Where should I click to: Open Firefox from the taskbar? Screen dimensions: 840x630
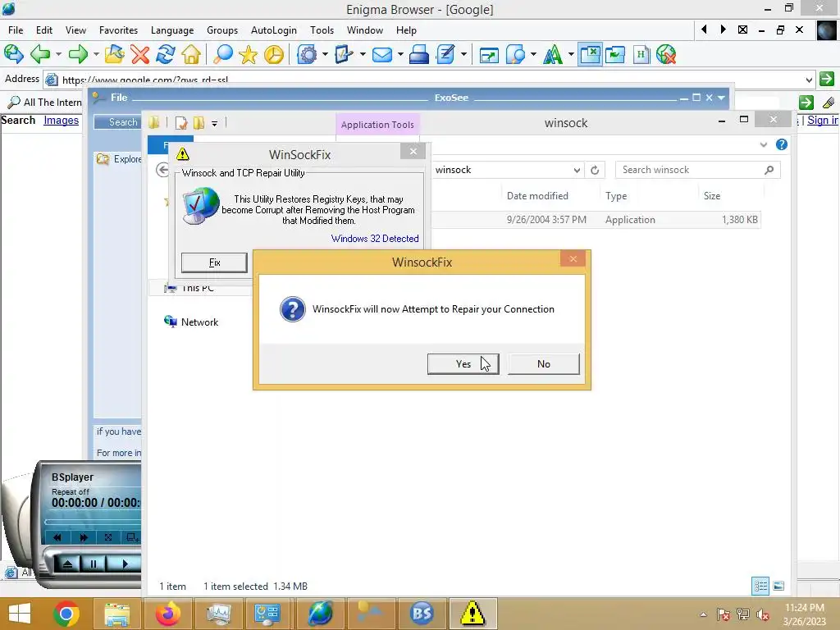click(x=167, y=614)
